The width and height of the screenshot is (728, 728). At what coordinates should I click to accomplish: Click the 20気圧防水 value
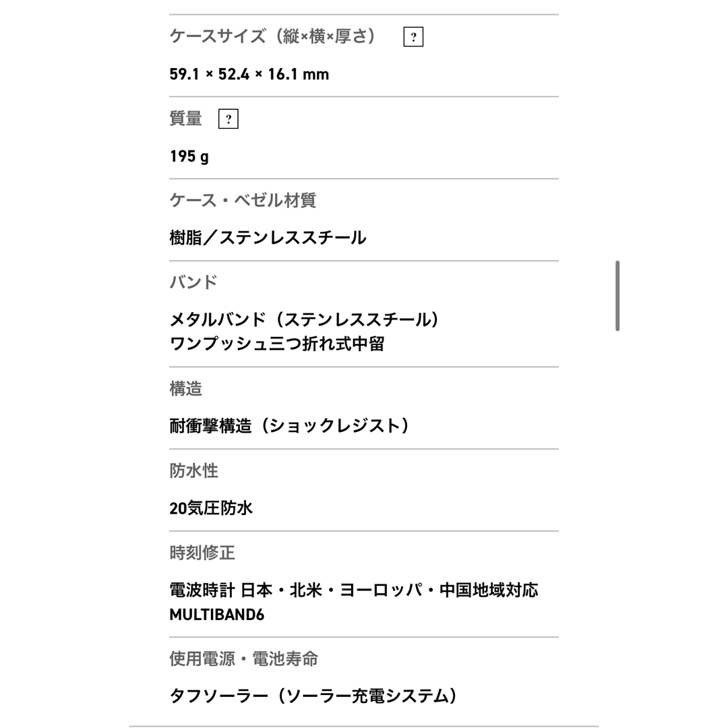click(211, 508)
